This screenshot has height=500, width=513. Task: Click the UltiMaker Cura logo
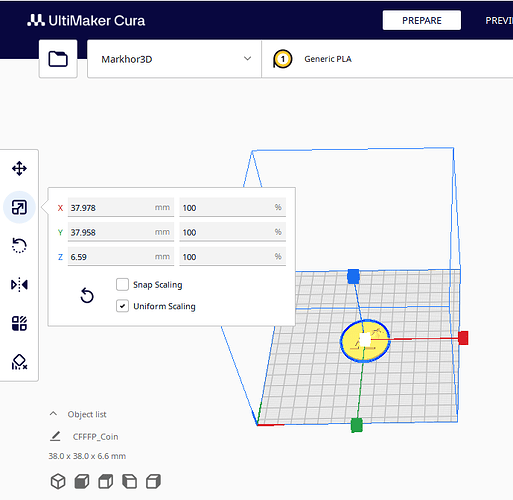click(x=86, y=21)
